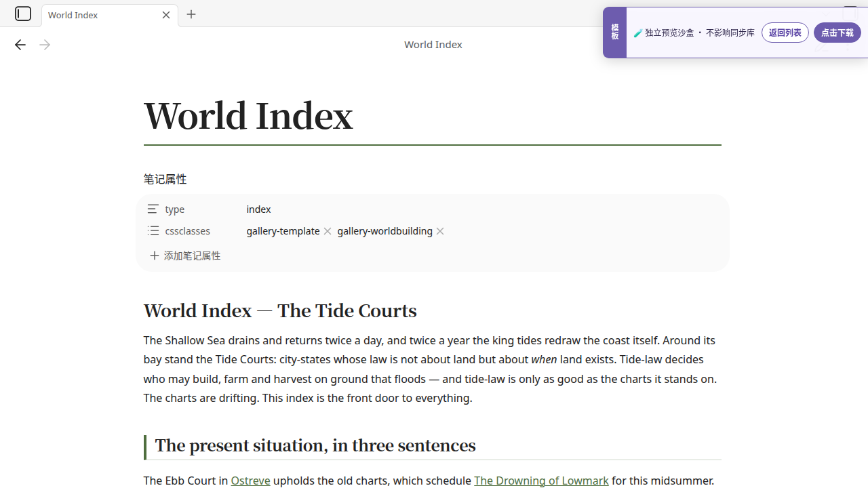Click the type property icon
This screenshot has width=868, height=488.
click(153, 209)
